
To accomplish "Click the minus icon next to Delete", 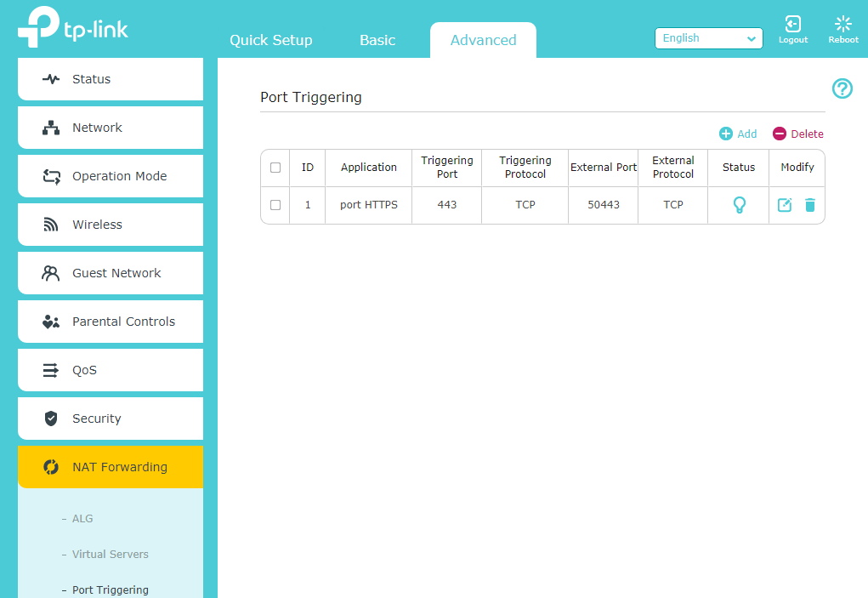I will pyautogui.click(x=780, y=134).
